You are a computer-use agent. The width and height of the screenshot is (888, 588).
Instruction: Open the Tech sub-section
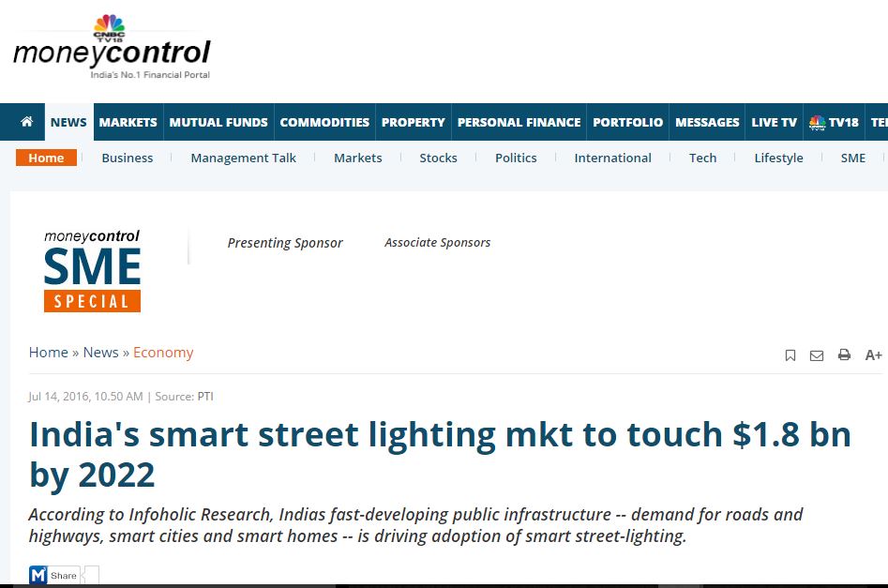(703, 158)
